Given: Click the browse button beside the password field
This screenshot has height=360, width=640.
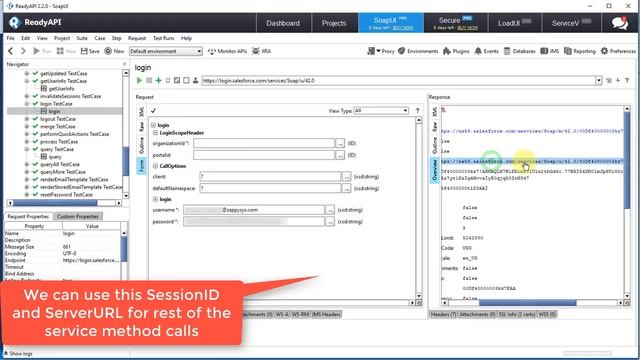Looking at the screenshot, I should pyautogui.click(x=330, y=222).
